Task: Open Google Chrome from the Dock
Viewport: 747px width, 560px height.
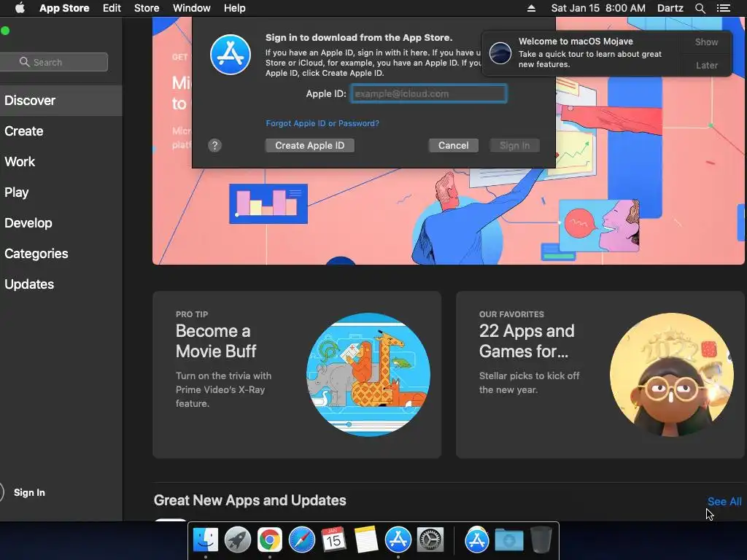Action: [x=270, y=540]
